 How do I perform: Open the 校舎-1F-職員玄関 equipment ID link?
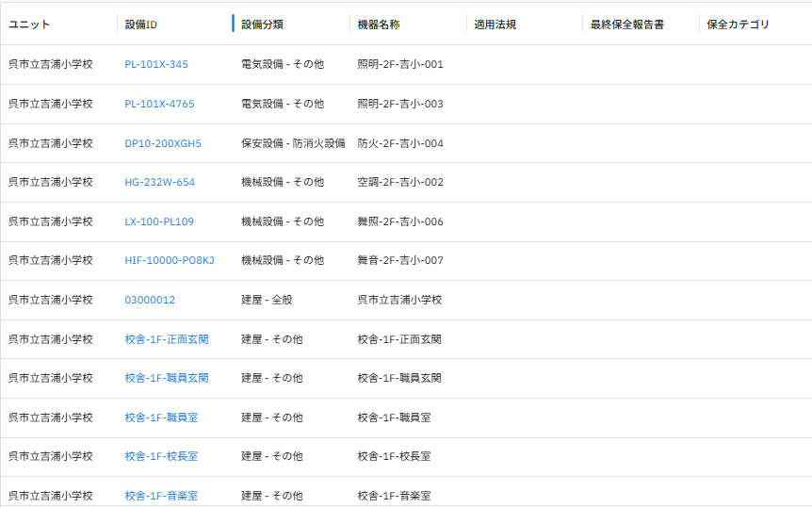[166, 378]
